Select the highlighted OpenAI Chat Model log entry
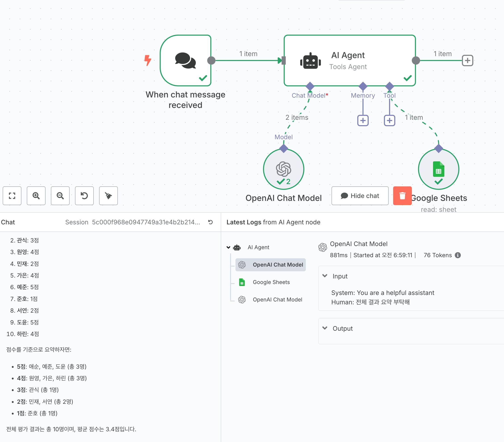 [271, 265]
